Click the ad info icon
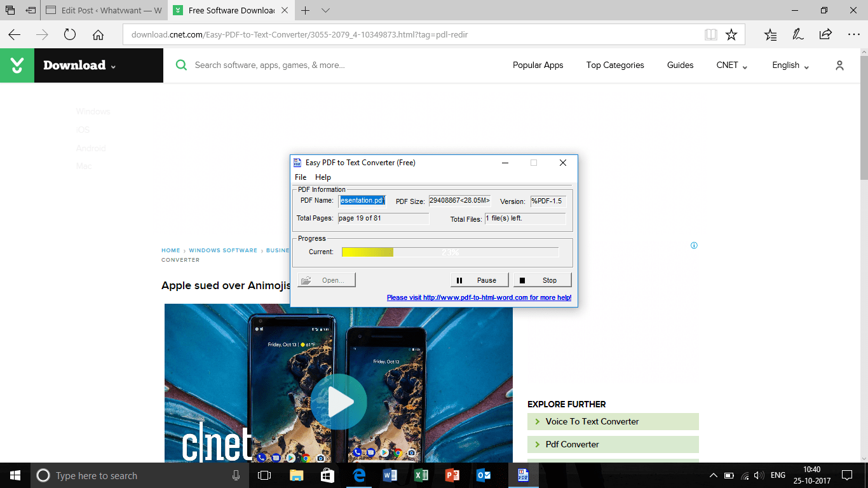This screenshot has width=868, height=488. point(694,245)
